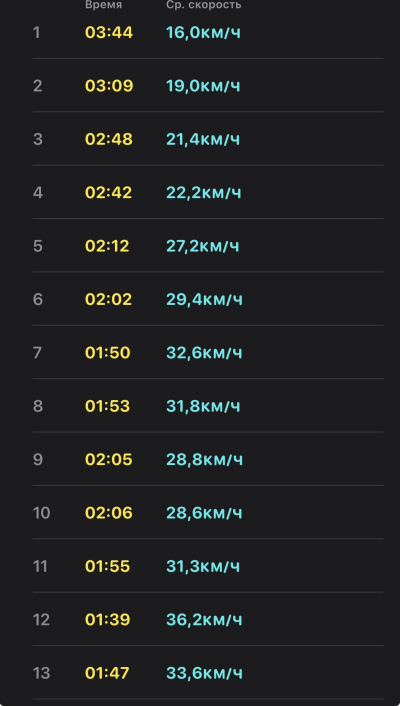
Task: Select the 33,6км/ч speed in split 13
Action: 205,673
